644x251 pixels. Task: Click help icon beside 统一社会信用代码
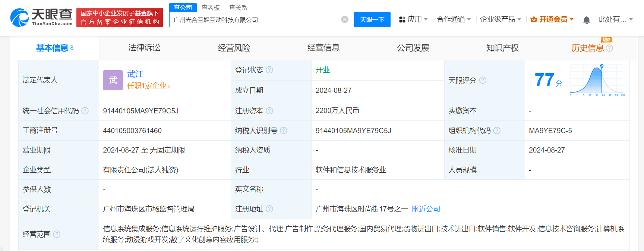point(85,111)
